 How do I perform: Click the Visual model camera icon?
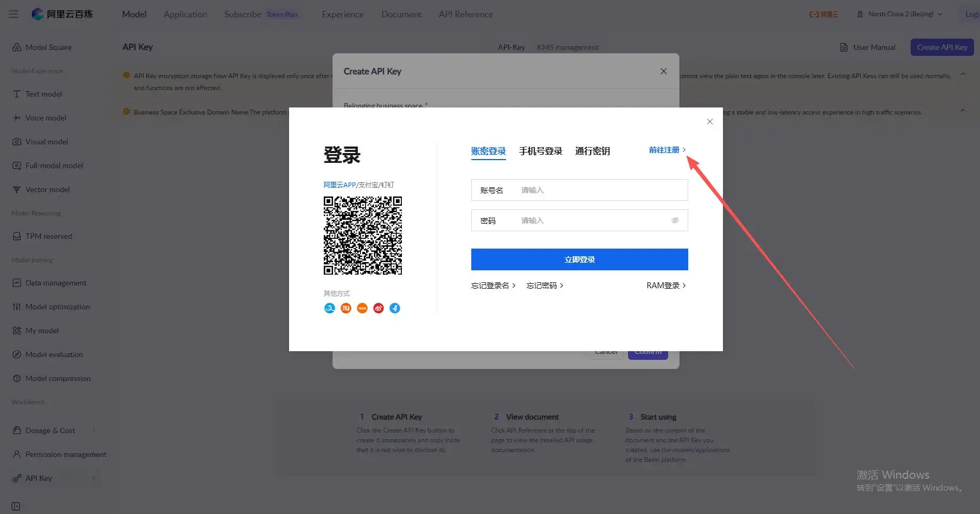17,142
